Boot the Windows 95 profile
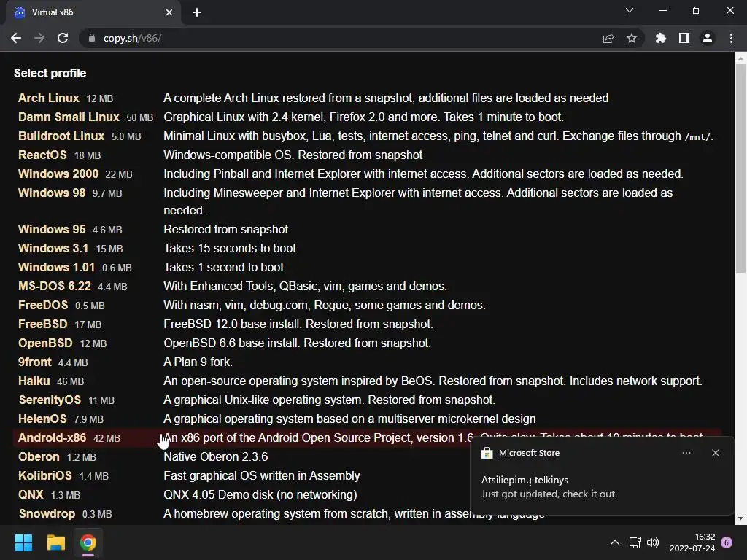 point(52,229)
